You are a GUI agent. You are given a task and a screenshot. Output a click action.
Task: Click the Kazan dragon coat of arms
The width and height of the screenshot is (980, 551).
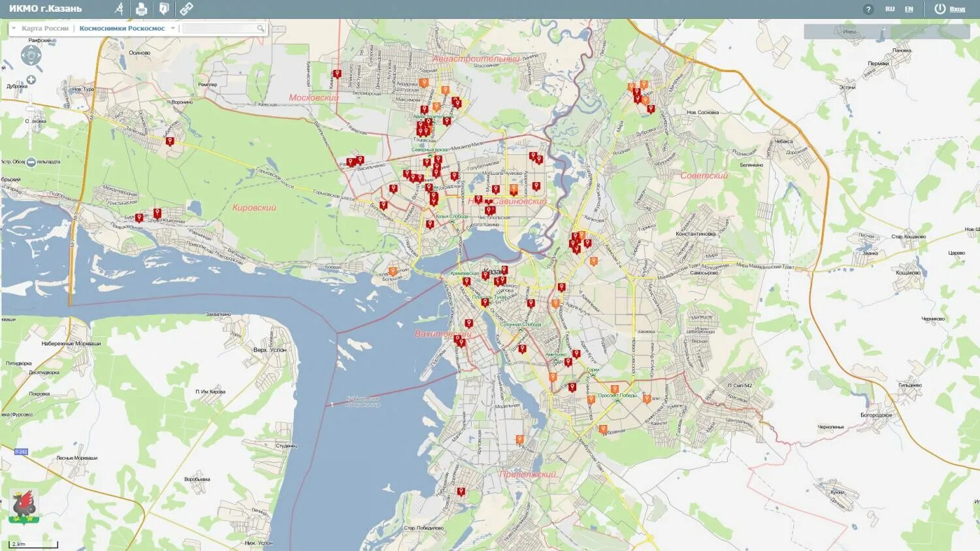(x=24, y=507)
